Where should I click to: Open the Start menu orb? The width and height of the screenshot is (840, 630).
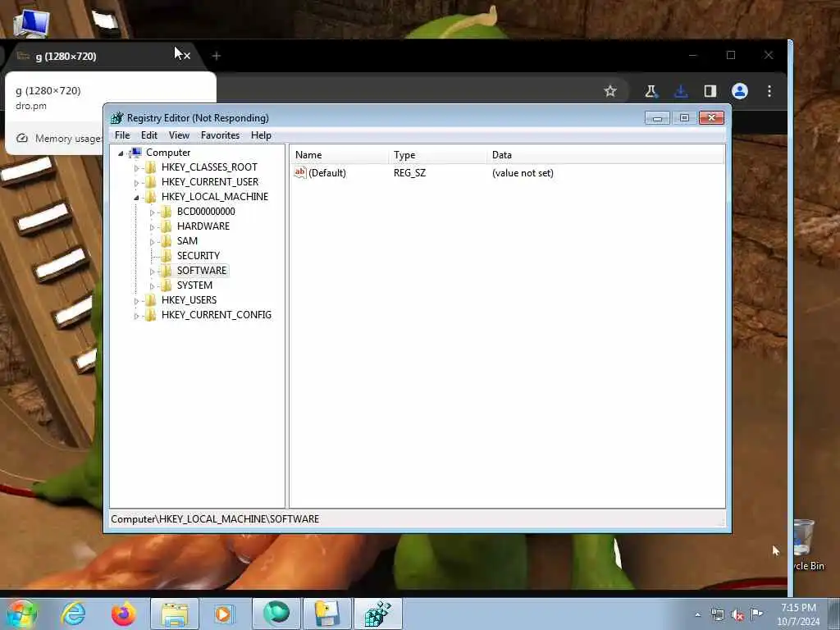click(x=21, y=614)
